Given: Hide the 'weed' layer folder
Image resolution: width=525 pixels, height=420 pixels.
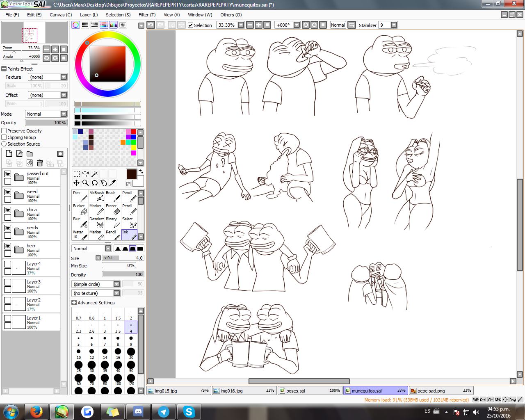Looking at the screenshot, I should pyautogui.click(x=7, y=192).
